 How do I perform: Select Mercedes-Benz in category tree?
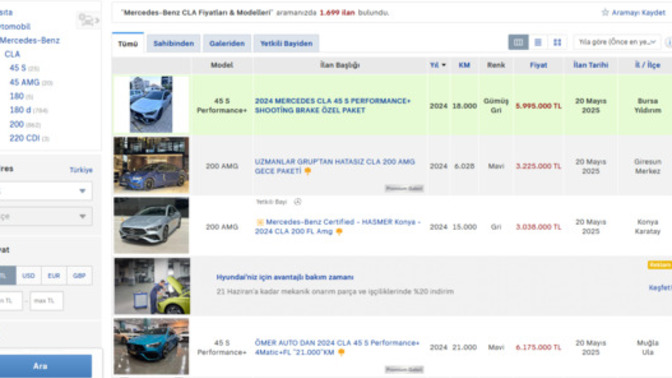point(30,40)
